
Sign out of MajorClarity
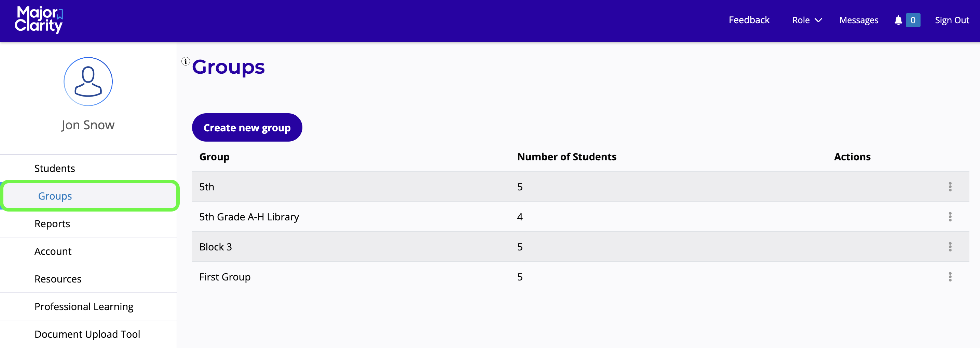pos(952,20)
